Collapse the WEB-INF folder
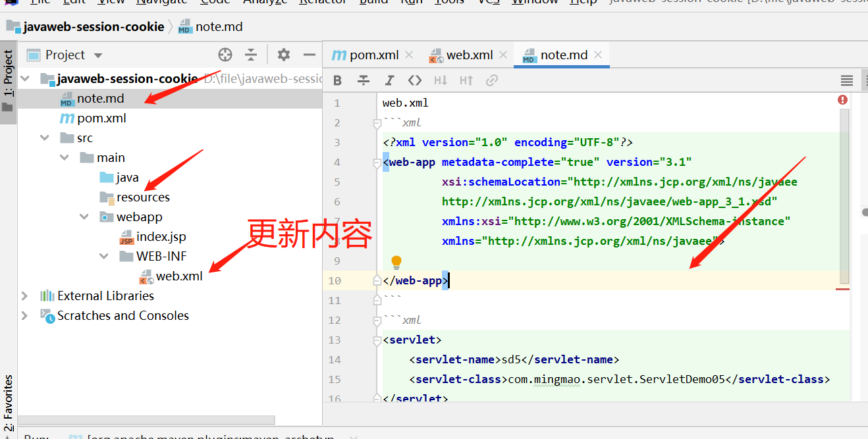The width and height of the screenshot is (868, 439). pos(104,257)
